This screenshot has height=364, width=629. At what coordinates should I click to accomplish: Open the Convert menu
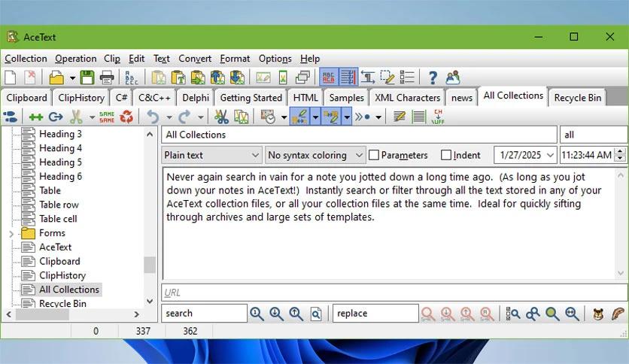195,59
